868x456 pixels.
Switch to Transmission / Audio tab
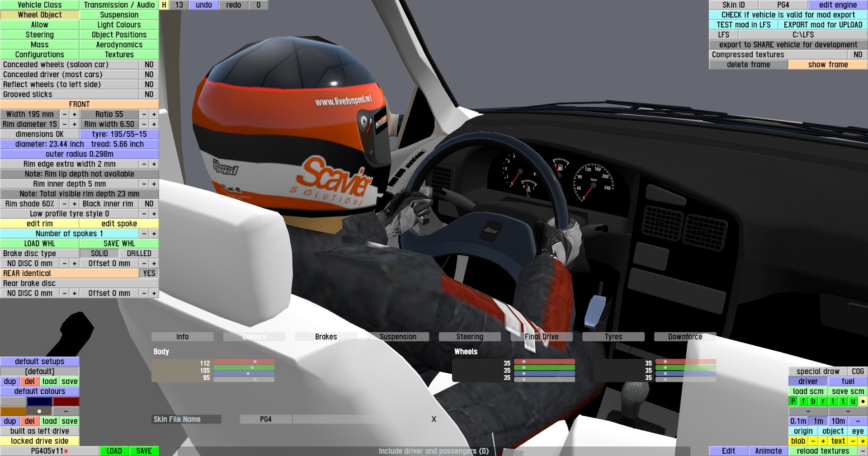119,5
